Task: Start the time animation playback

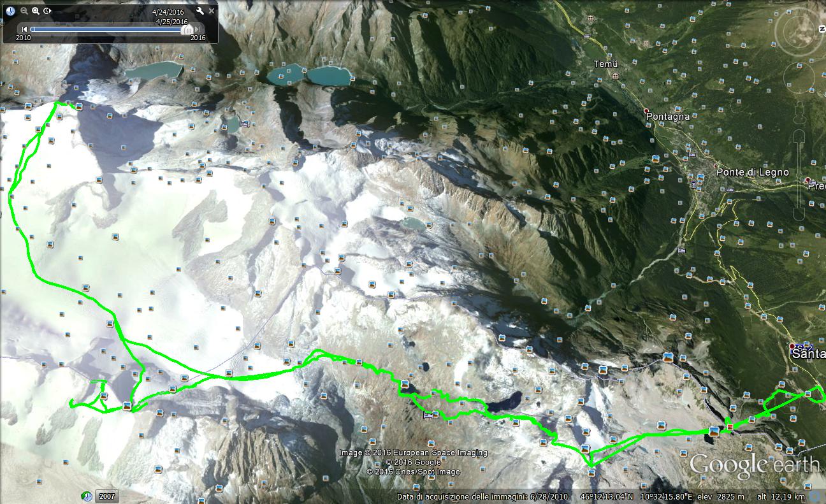Action: click(48, 11)
